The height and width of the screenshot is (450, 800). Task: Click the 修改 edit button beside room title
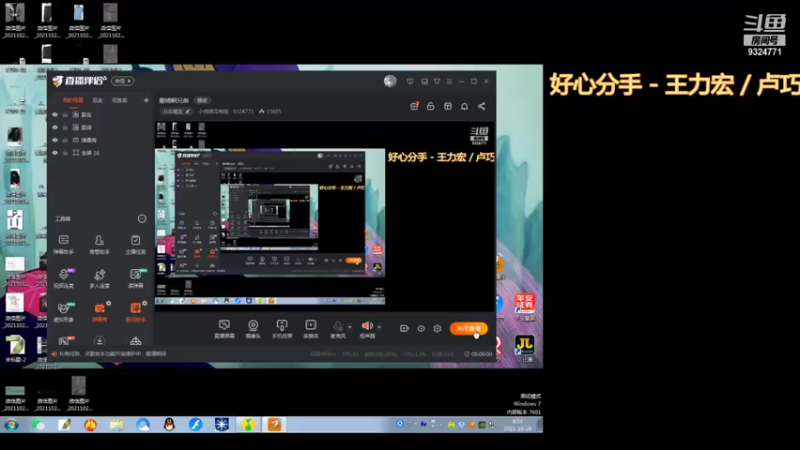click(x=203, y=101)
